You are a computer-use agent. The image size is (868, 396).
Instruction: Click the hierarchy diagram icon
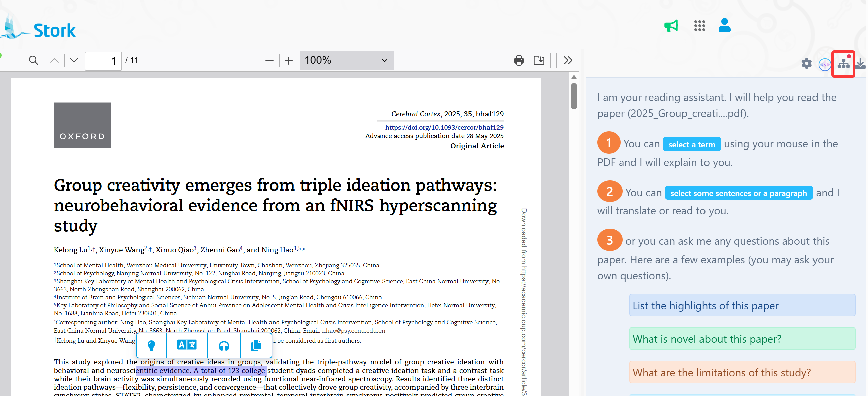point(843,63)
